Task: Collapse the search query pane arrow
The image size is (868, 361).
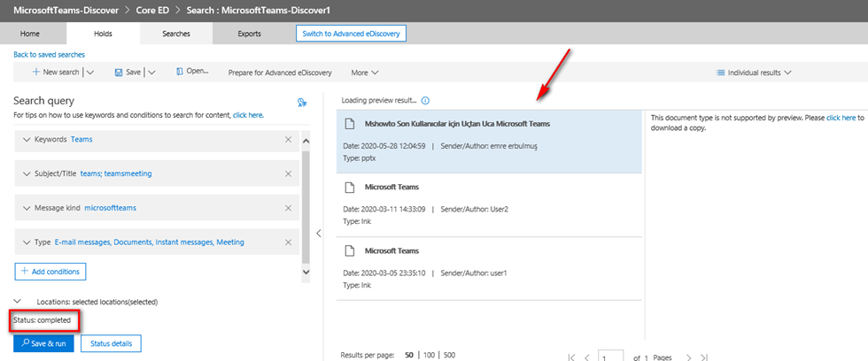Action: 318,234
